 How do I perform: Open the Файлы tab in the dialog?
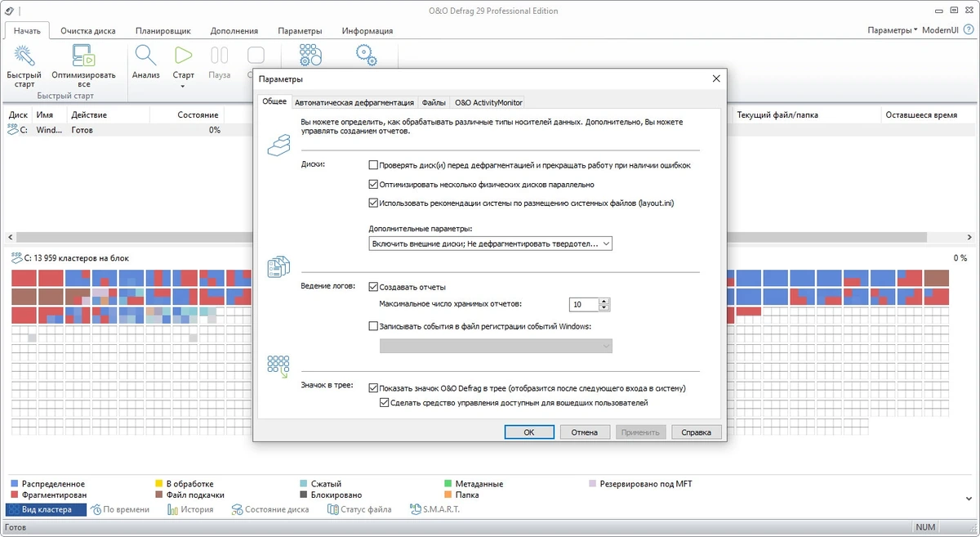[434, 103]
